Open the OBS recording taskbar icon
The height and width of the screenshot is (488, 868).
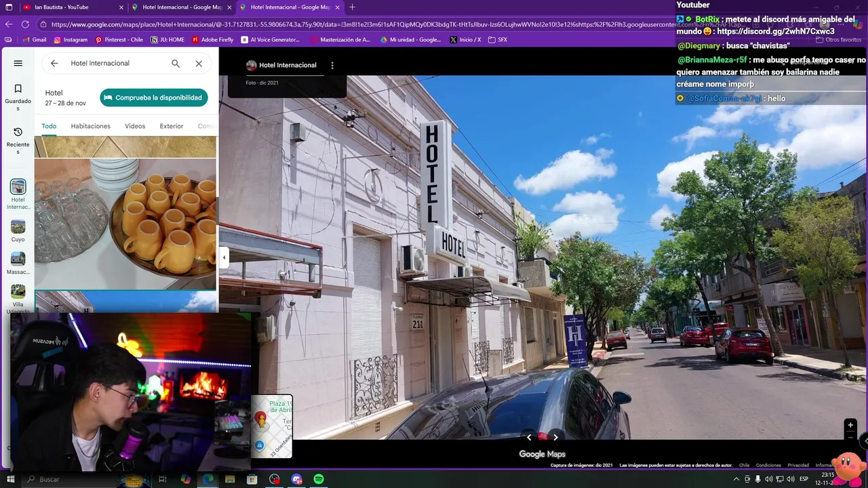click(x=274, y=479)
